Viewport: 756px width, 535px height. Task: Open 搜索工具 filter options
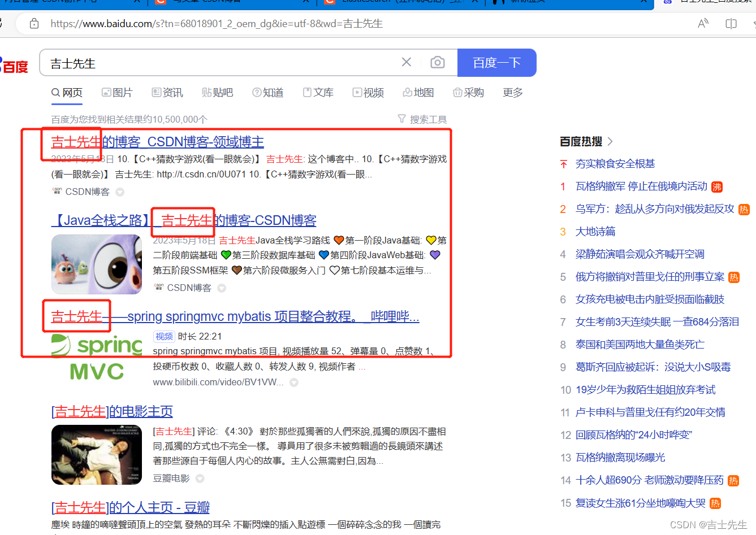[x=422, y=119]
